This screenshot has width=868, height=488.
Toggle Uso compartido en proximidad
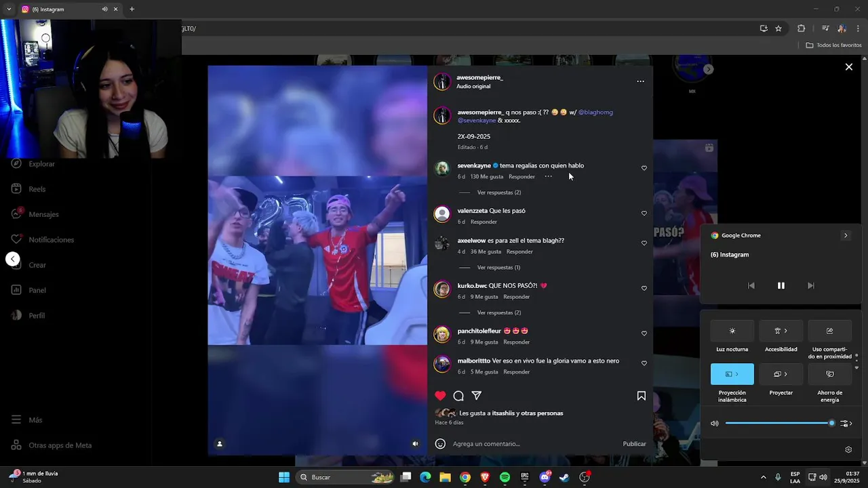click(x=830, y=331)
